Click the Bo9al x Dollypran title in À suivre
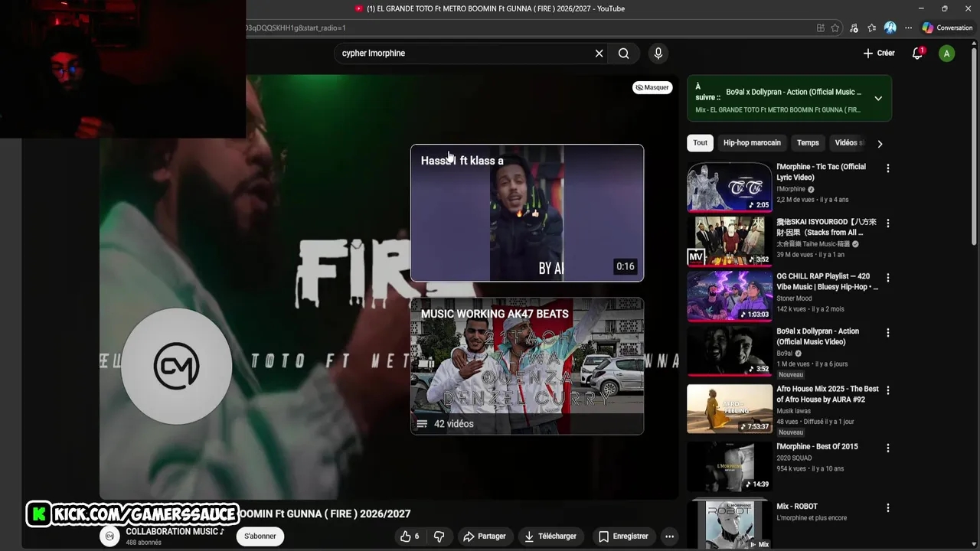Image resolution: width=980 pixels, height=551 pixels. (x=793, y=92)
